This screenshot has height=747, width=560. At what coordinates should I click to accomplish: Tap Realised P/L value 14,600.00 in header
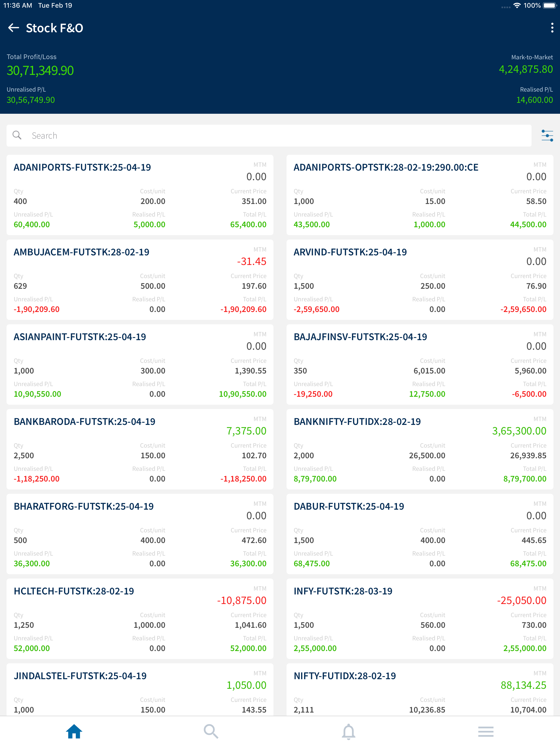coord(535,100)
